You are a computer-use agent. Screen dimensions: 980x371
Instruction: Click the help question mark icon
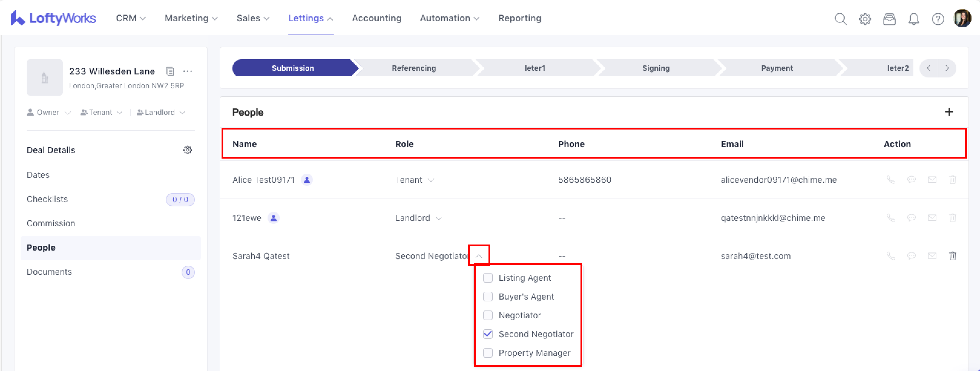pos(938,19)
